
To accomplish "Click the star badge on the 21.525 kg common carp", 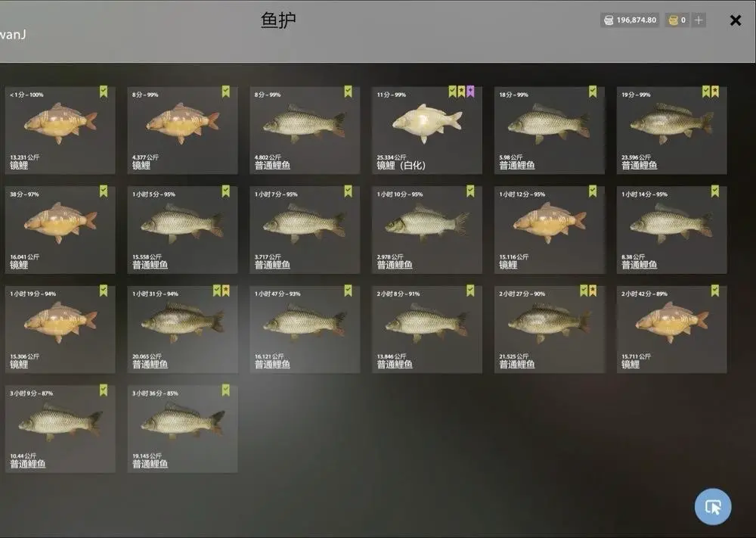I will [593, 291].
